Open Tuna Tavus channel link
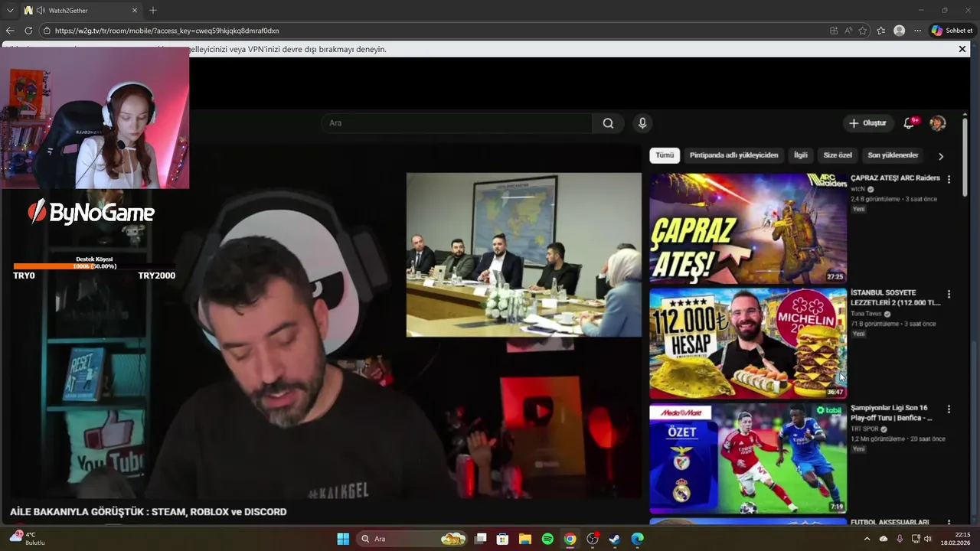 867,314
